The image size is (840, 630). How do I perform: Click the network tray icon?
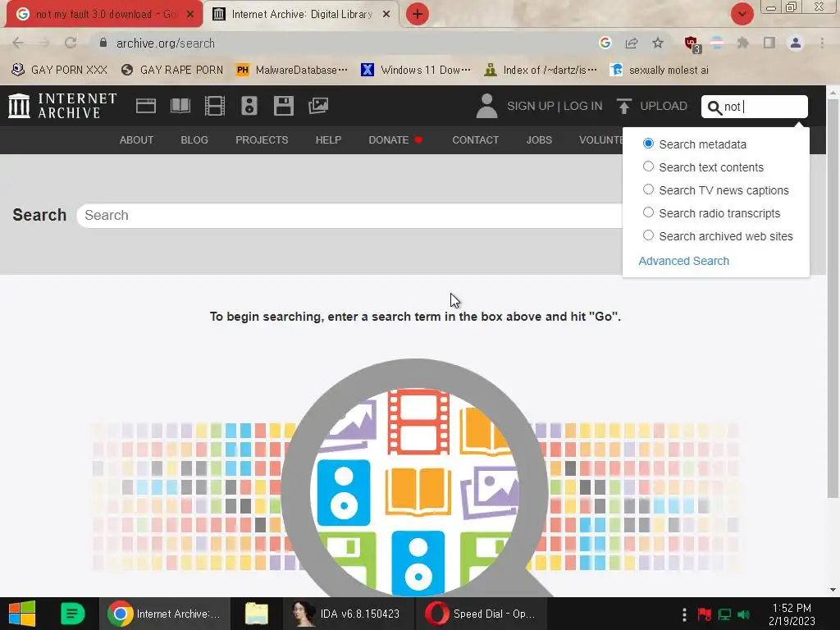click(724, 614)
